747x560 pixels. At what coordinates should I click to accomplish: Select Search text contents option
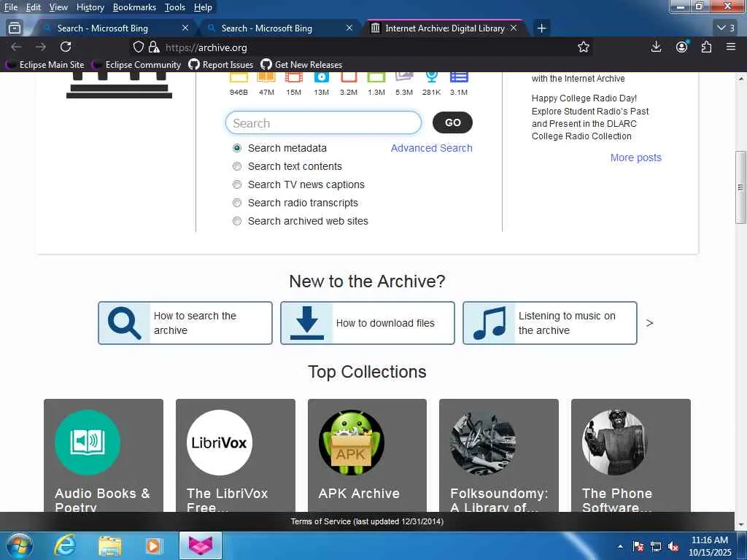pyautogui.click(x=237, y=166)
